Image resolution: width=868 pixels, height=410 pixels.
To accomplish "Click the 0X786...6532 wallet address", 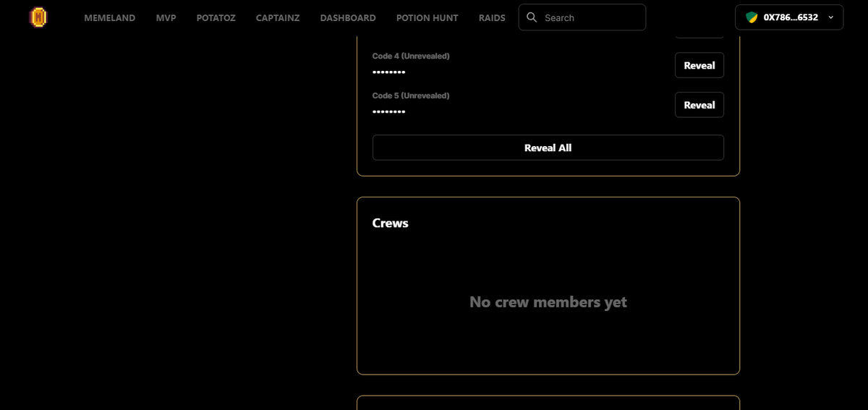I will pyautogui.click(x=791, y=17).
